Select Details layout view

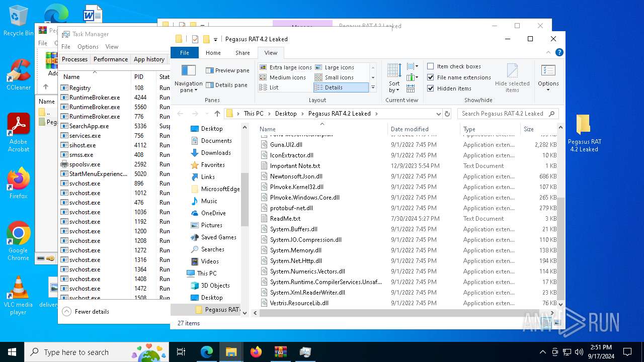341,87
